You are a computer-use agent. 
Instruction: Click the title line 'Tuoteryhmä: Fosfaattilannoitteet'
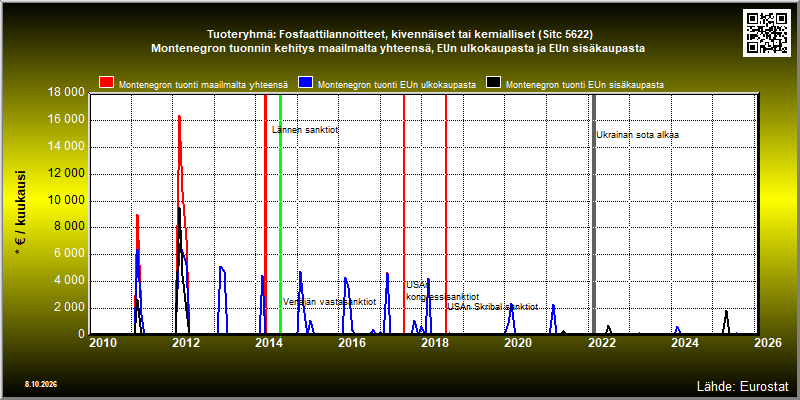pos(399,35)
